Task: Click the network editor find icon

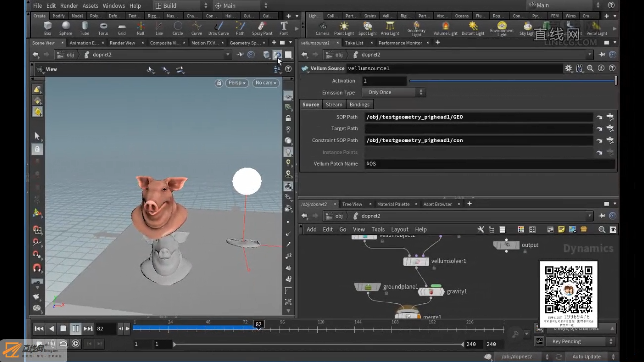Action: [602, 230]
